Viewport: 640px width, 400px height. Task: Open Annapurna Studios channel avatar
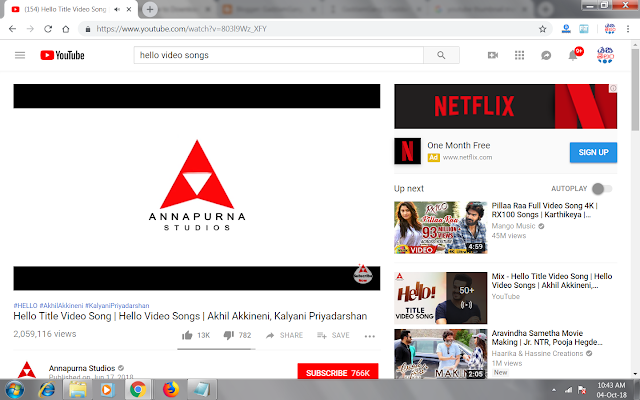point(27,370)
